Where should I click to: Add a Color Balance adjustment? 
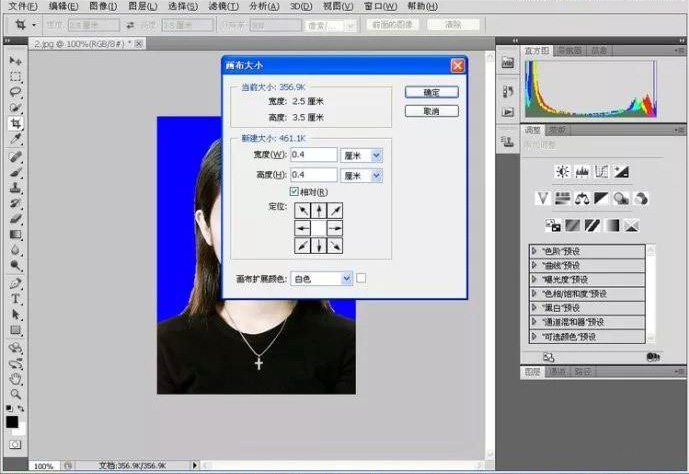pos(582,199)
